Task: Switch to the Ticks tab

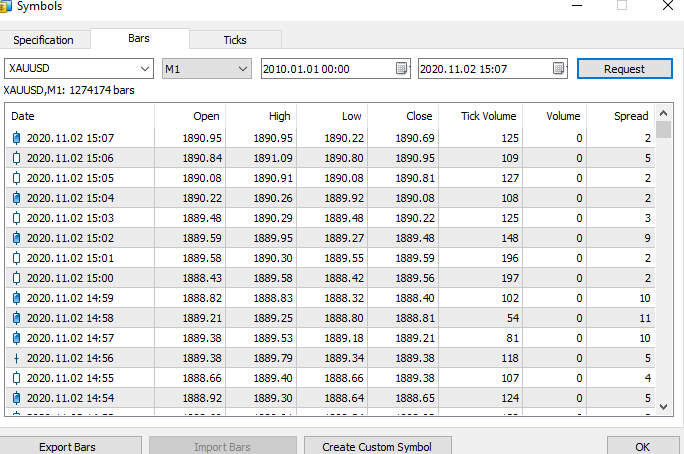Action: coord(235,40)
